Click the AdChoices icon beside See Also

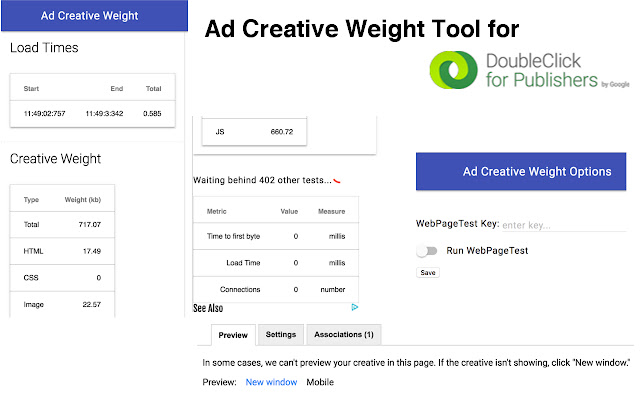[355, 307]
